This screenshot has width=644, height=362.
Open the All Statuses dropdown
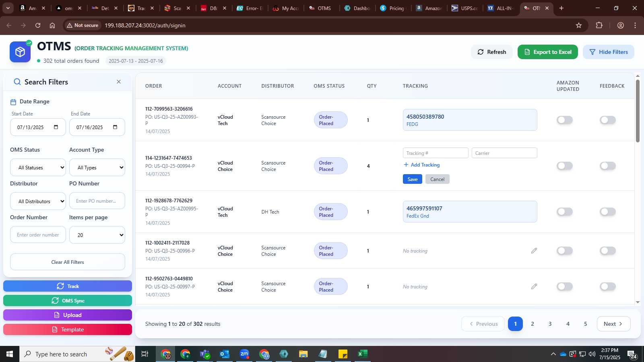(38, 167)
